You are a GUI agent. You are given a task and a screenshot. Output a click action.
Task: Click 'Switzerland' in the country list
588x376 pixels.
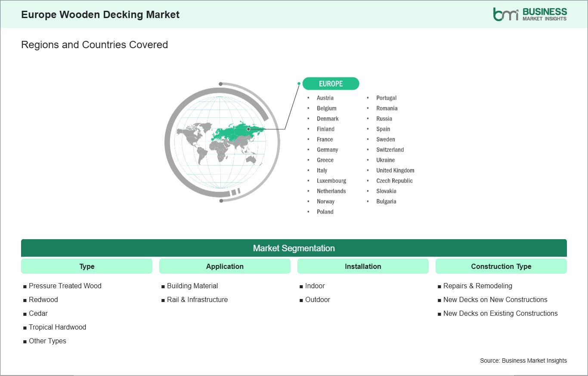390,150
